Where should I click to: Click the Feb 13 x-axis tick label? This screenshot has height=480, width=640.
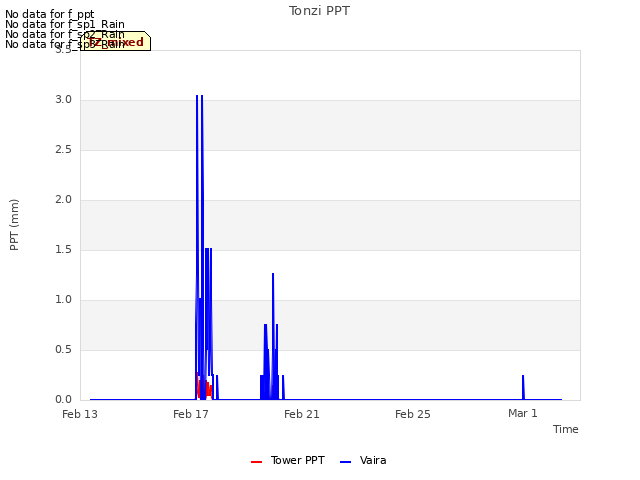[x=80, y=414]
